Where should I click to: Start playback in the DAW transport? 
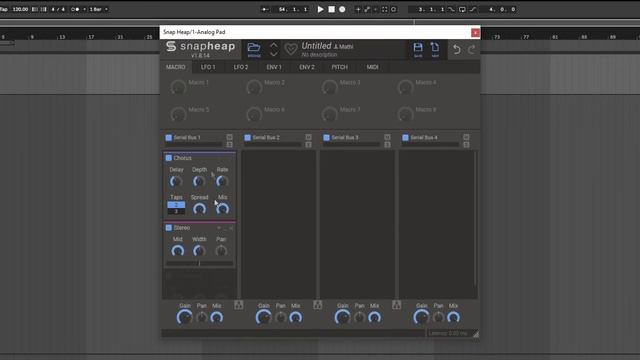tap(320, 9)
